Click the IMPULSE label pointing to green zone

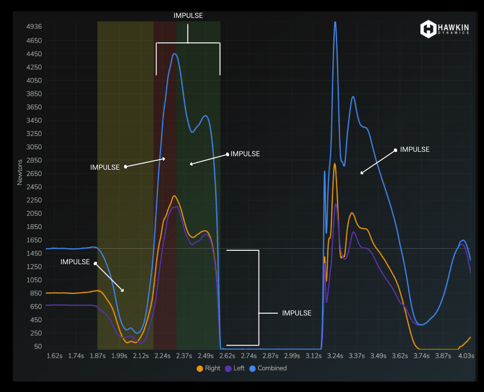tap(245, 154)
